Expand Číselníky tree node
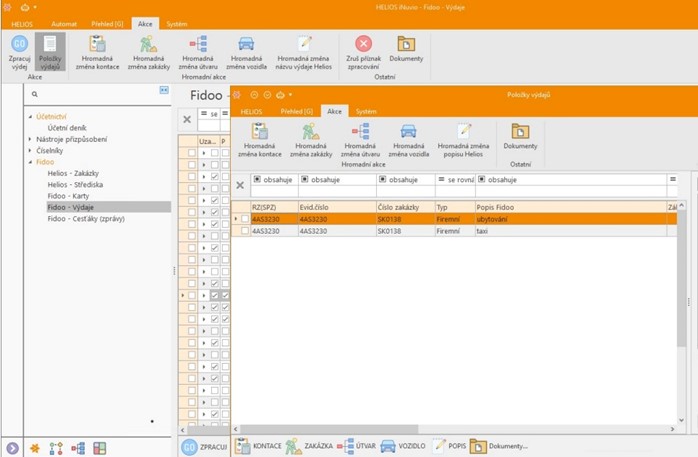698x457 pixels. tap(30, 151)
